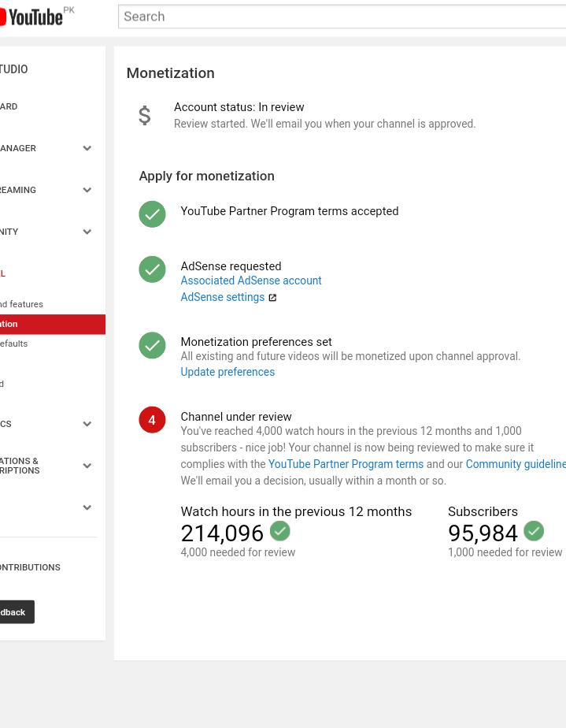Viewport: 566px width, 728px height.
Task: Click the '1,000 needed for review' text
Action: tap(505, 552)
